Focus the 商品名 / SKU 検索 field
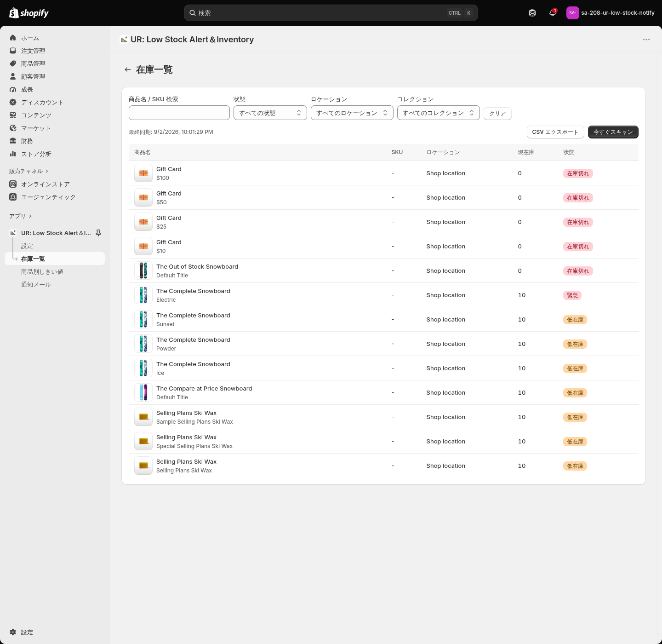 coord(179,113)
